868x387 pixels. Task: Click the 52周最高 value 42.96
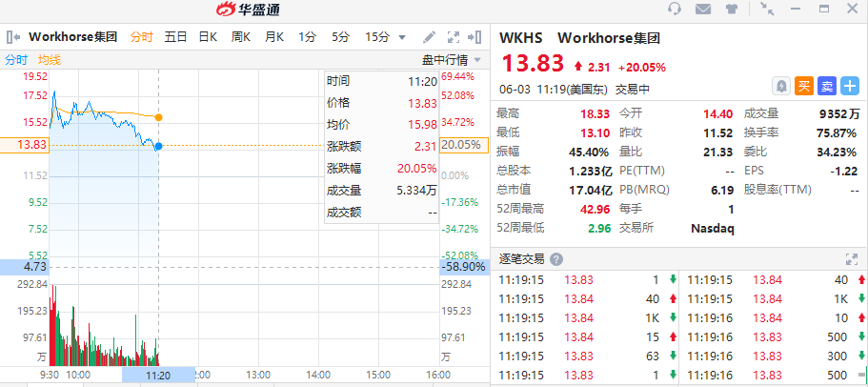pos(595,210)
